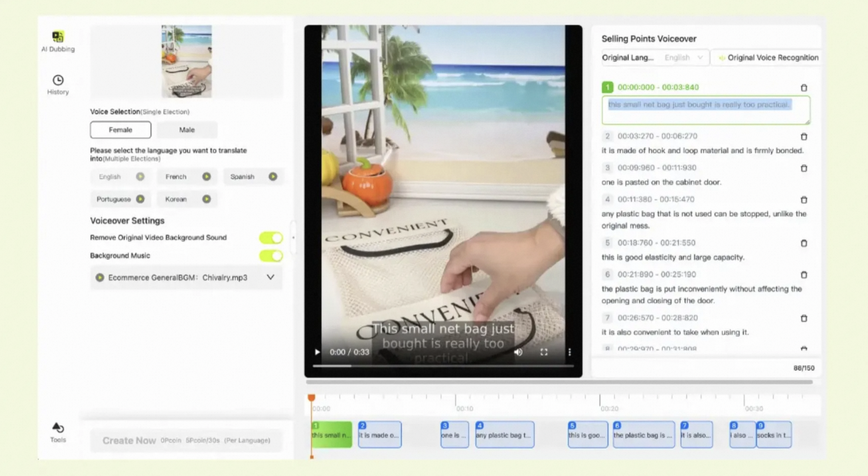The image size is (868, 476).
Task: Click the video playback progress bar
Action: coord(443,365)
